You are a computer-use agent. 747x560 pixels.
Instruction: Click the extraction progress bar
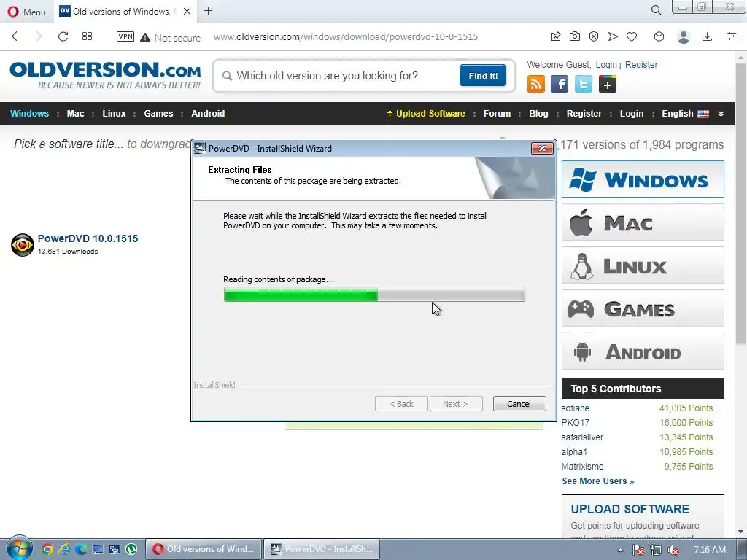[374, 295]
